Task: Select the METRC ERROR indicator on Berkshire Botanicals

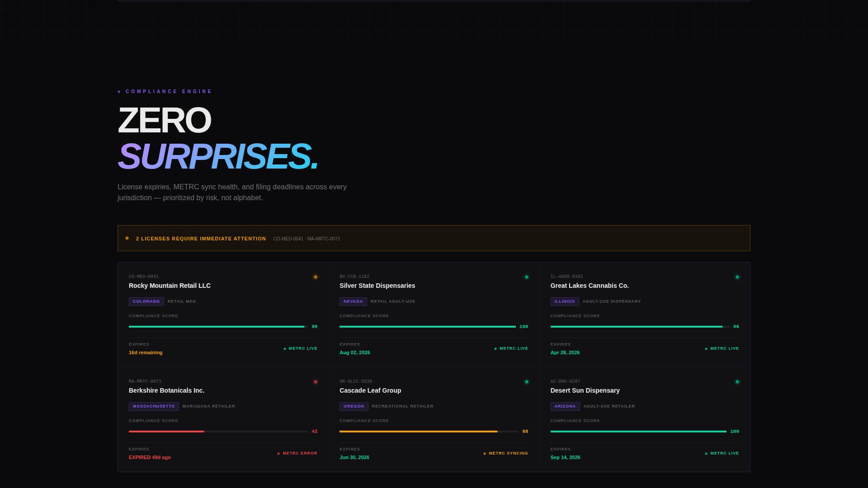Action: click(x=297, y=453)
